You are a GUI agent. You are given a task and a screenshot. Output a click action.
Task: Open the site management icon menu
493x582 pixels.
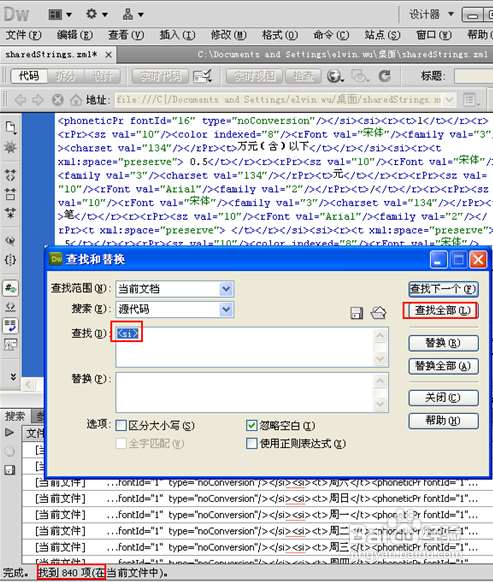click(x=133, y=14)
